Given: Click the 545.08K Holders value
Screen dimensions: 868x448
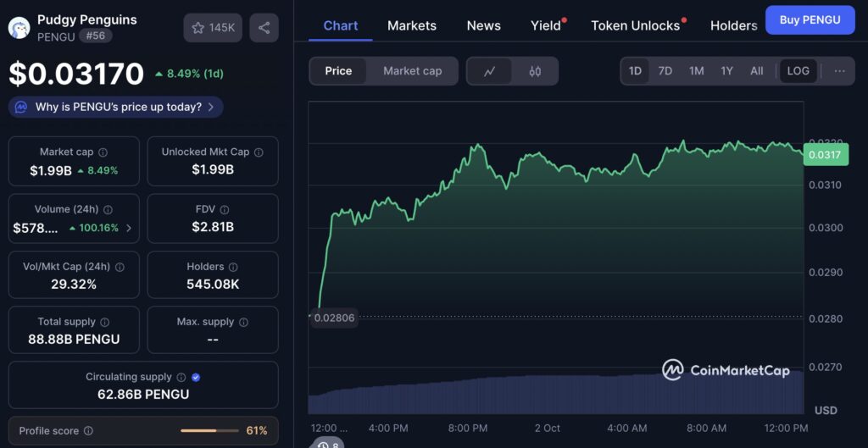Looking at the screenshot, I should point(213,285).
